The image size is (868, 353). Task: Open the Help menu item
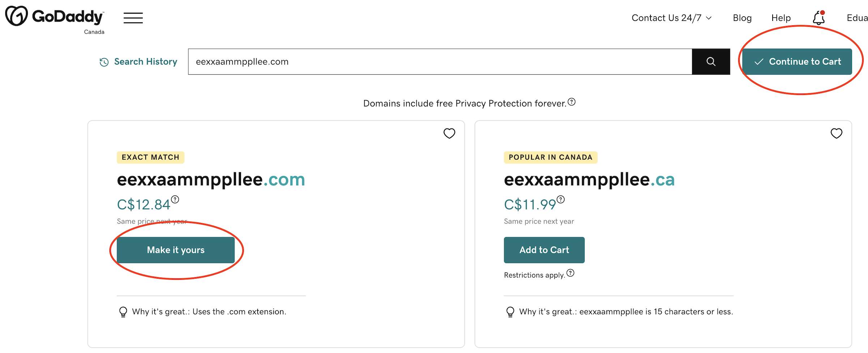781,18
